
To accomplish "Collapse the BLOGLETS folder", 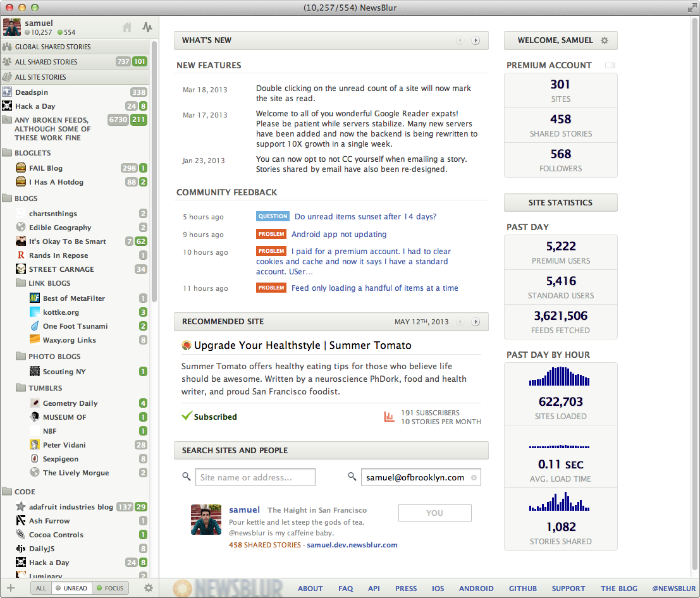I will click(7, 152).
